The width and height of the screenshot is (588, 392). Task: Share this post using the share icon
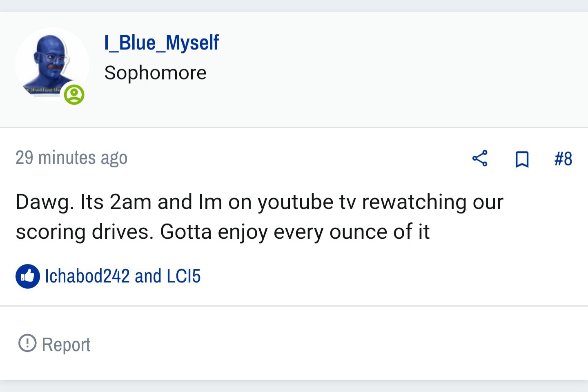[x=480, y=158]
